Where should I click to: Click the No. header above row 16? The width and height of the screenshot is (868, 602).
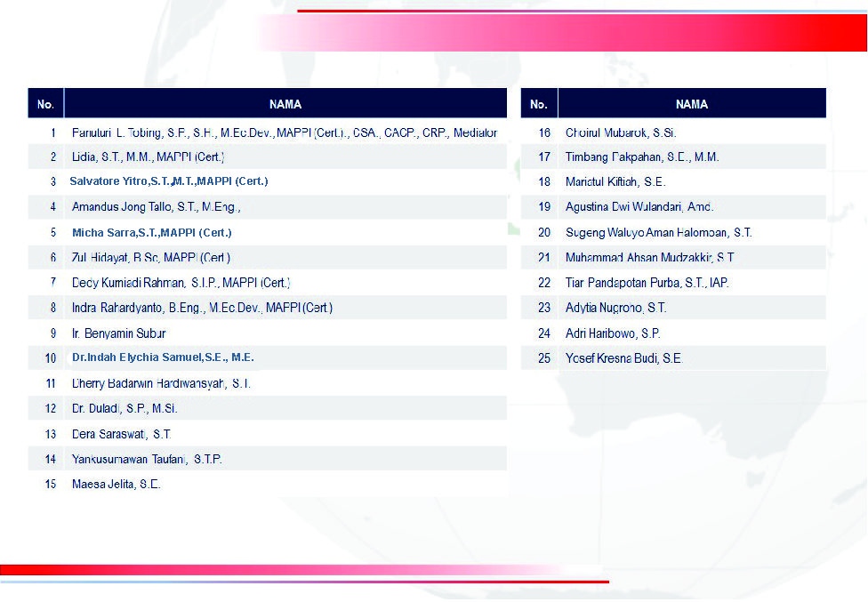pyautogui.click(x=538, y=104)
